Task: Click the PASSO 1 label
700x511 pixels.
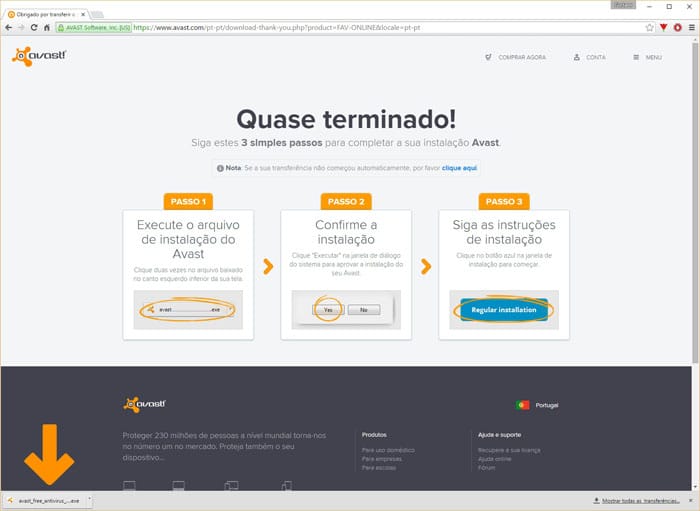Action: (x=188, y=201)
